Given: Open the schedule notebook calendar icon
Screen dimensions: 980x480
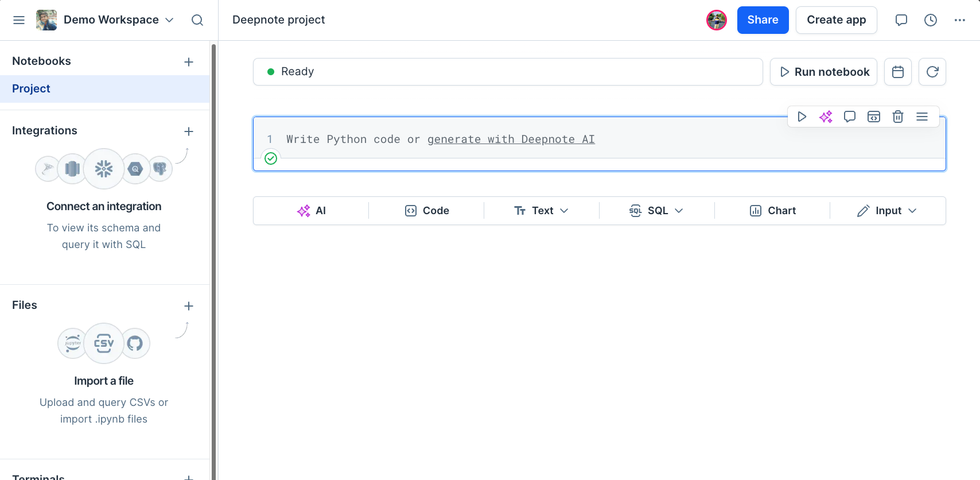Looking at the screenshot, I should click(x=898, y=72).
